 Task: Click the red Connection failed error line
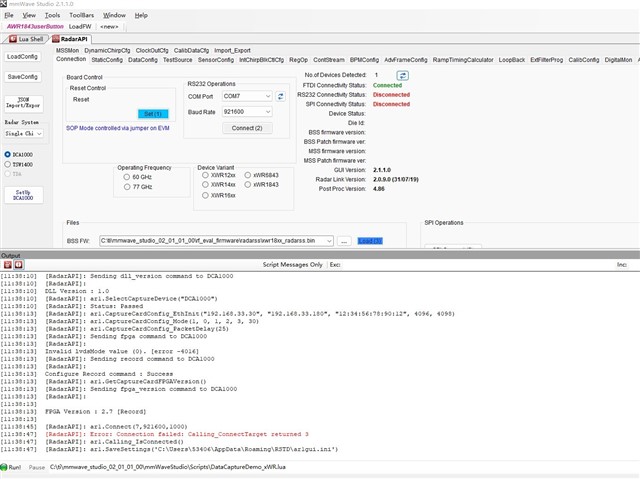[x=177, y=434]
